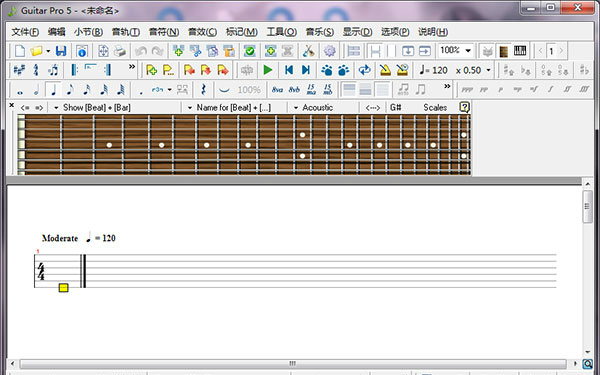Click the Print icon
Screen dimensions: 600x375
pyautogui.click(x=120, y=51)
